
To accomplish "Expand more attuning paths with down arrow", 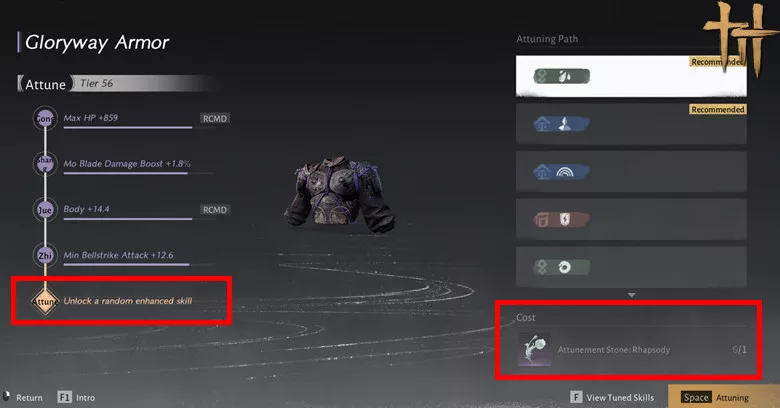I will (x=631, y=295).
